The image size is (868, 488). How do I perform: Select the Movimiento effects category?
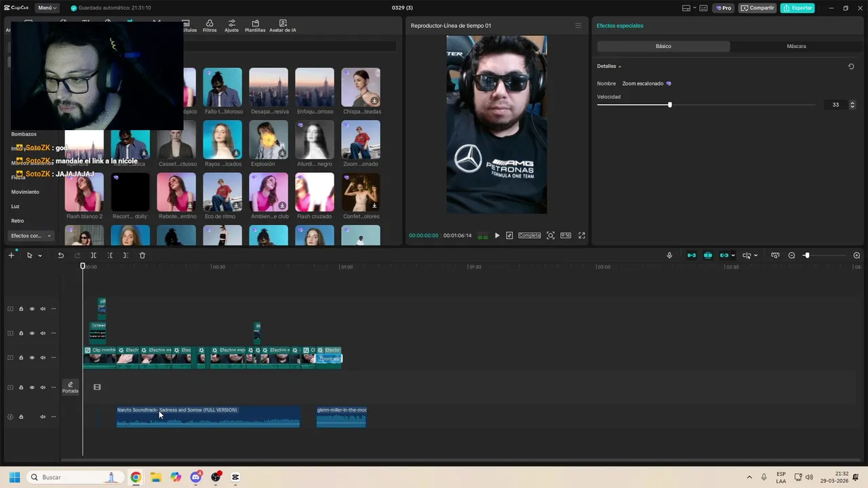(x=25, y=192)
